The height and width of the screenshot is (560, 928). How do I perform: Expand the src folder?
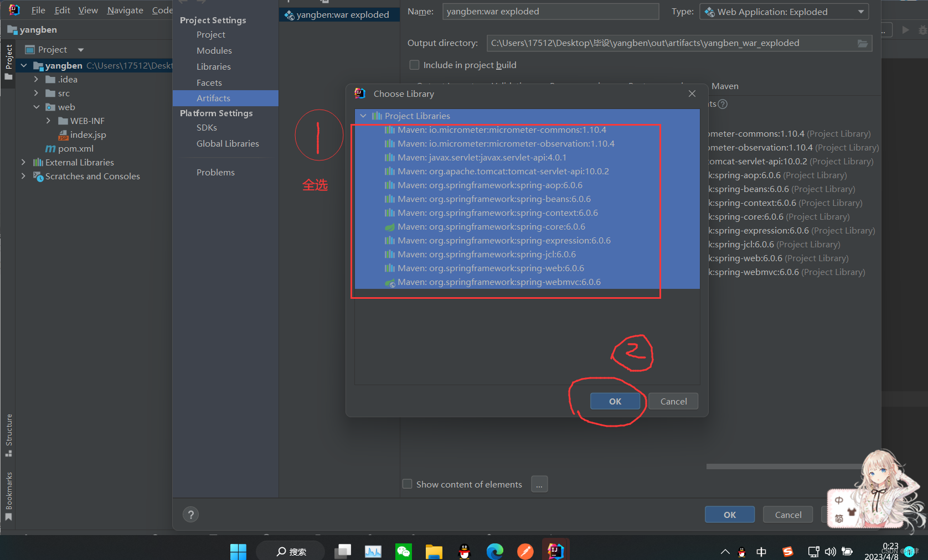(36, 93)
